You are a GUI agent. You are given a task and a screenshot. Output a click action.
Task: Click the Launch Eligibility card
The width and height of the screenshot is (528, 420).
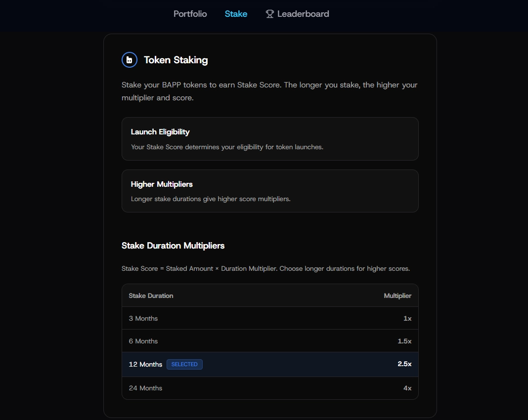(270, 139)
